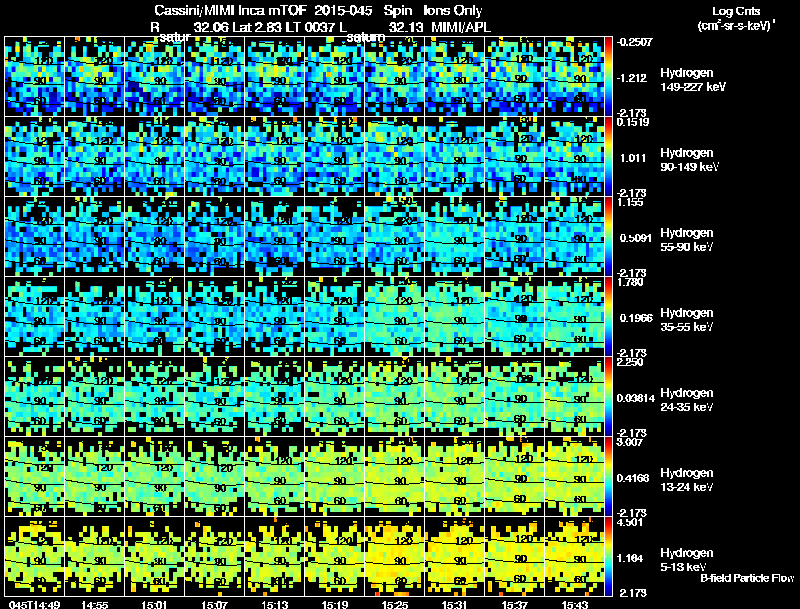Viewport: 800px width, 609px height.
Task: Click the 'Ions Only' text in the title
Action: 453,11
